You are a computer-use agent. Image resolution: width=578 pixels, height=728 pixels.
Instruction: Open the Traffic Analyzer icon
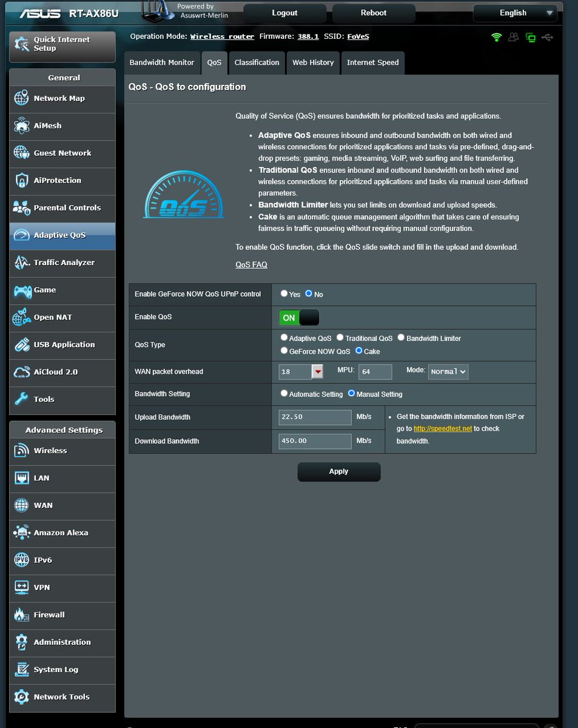coord(21,263)
